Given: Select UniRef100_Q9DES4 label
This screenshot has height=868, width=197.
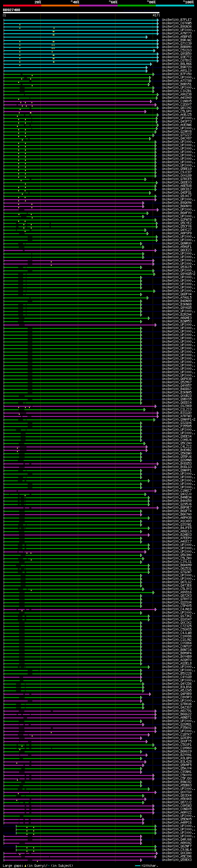Looking at the screenshot, I should point(177,436).
